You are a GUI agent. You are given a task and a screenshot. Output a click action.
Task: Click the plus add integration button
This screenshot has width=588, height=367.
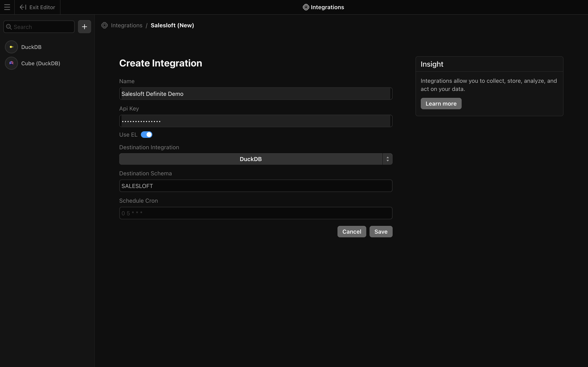pyautogui.click(x=84, y=27)
